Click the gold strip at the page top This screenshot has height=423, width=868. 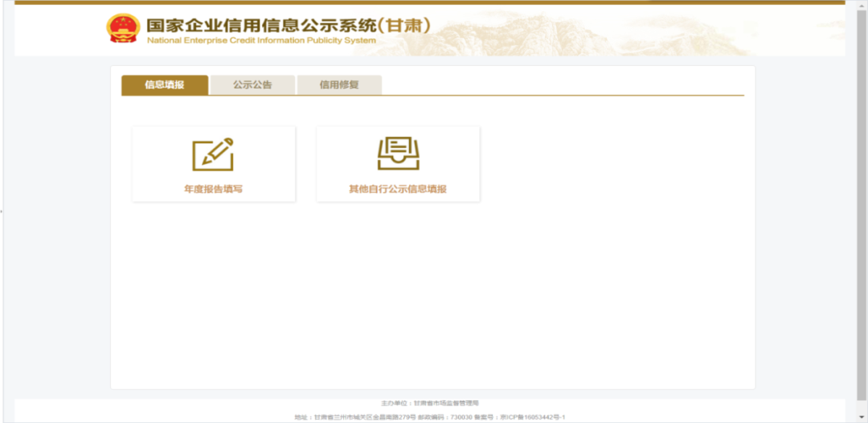click(434, 2)
